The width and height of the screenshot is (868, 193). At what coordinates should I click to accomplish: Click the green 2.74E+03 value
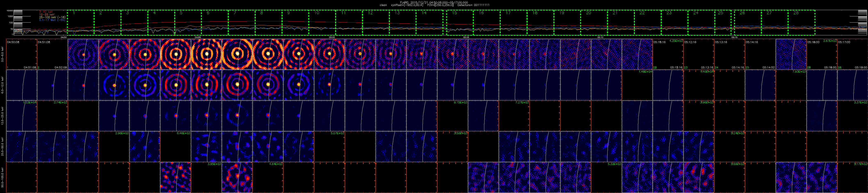pos(61,102)
